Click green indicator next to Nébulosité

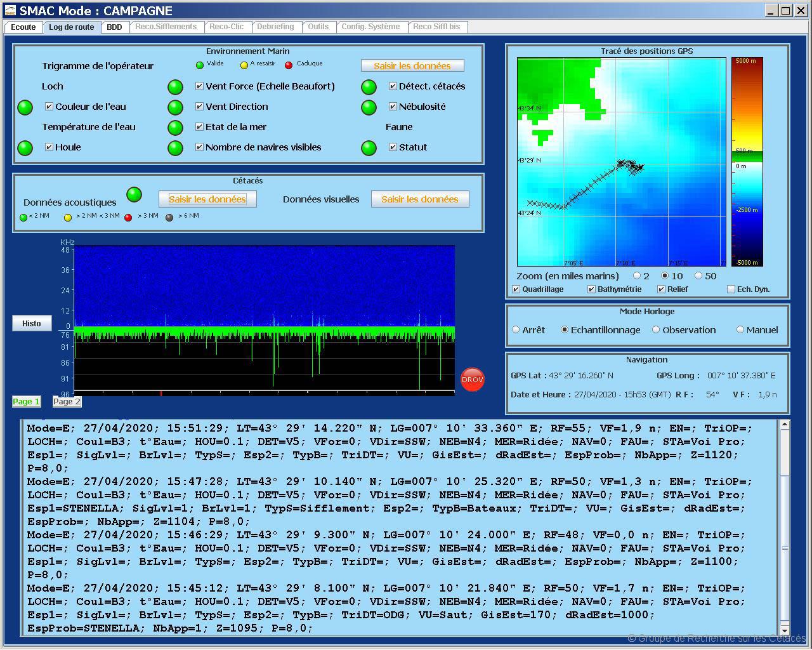point(369,107)
